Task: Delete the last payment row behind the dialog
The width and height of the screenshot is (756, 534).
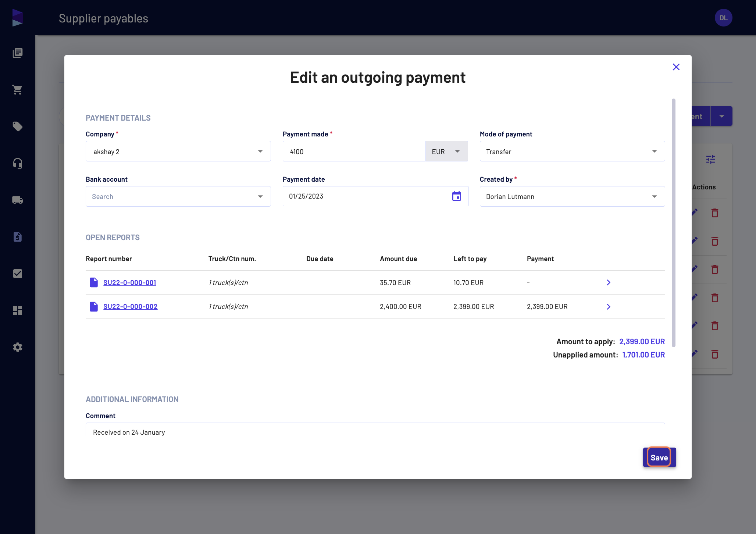Action: click(x=715, y=354)
